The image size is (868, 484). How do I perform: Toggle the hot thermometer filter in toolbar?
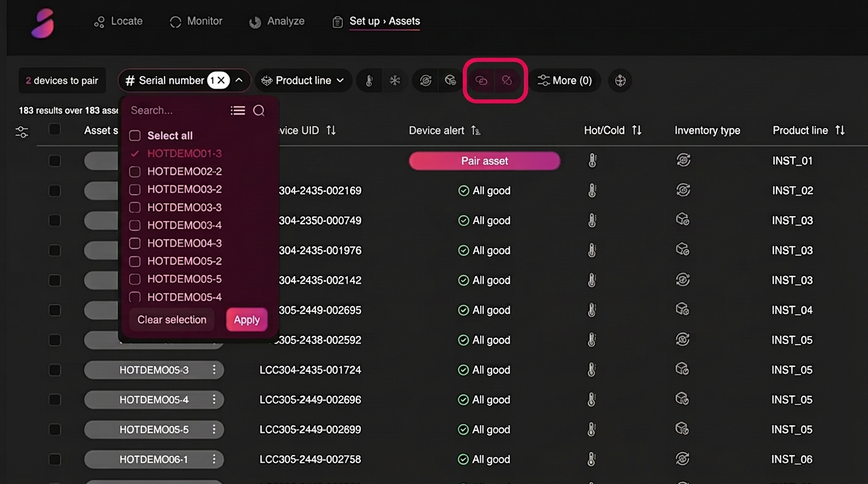(369, 81)
